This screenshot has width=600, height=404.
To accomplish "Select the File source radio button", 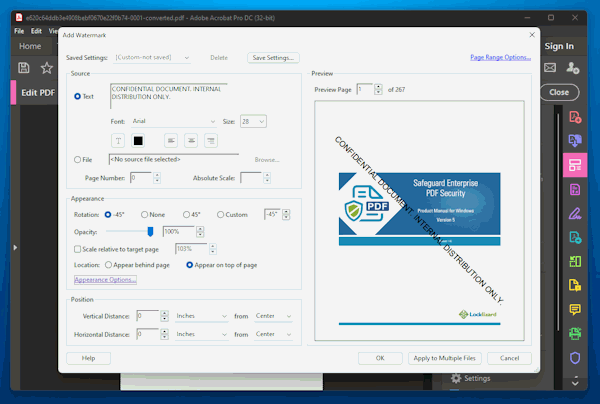I will click(x=77, y=160).
